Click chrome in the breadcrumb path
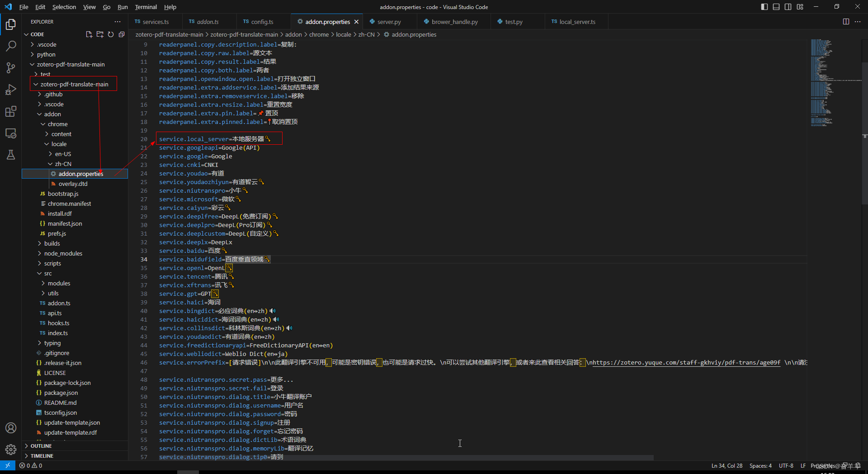 319,34
